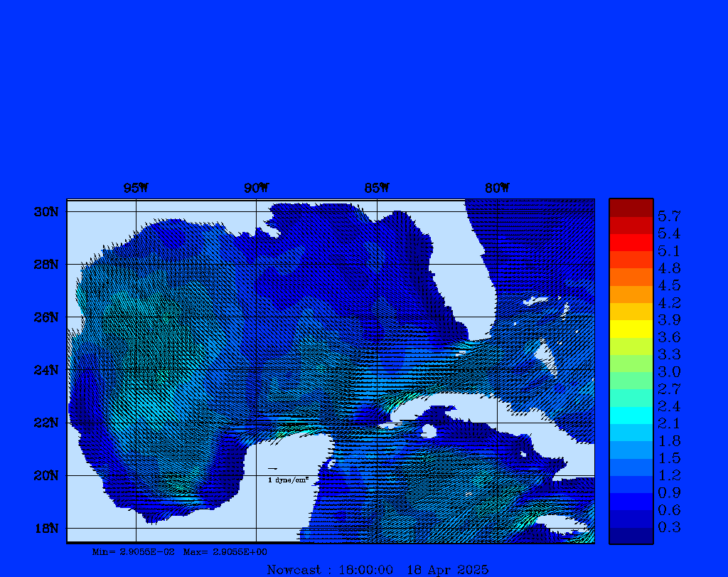The height and width of the screenshot is (577, 728).
Task: Click the cyan band in the color scale
Action: click(x=631, y=415)
